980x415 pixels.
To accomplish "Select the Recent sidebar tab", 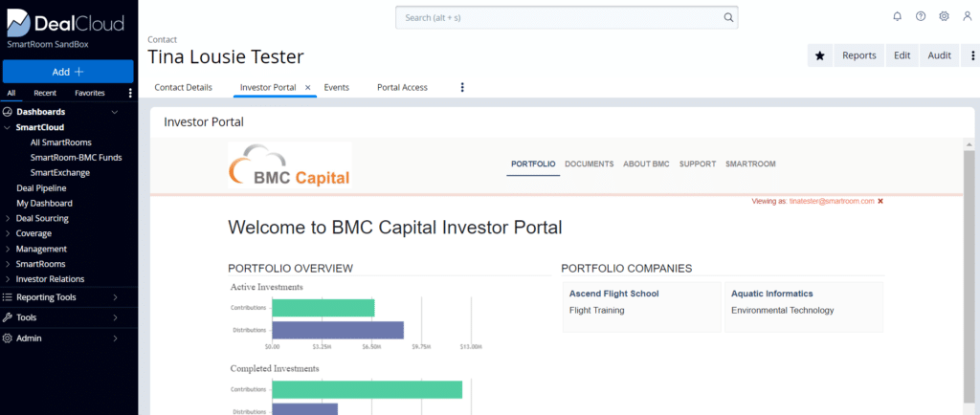I will 45,93.
